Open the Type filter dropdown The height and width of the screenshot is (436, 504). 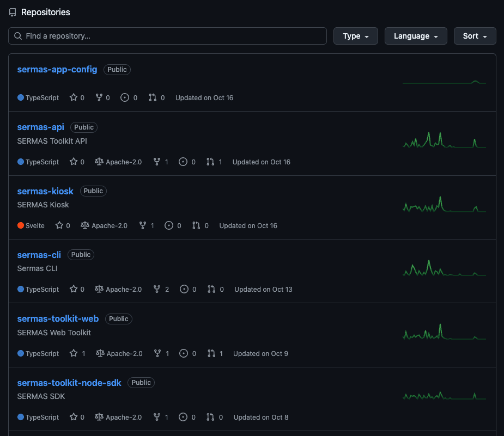(355, 36)
